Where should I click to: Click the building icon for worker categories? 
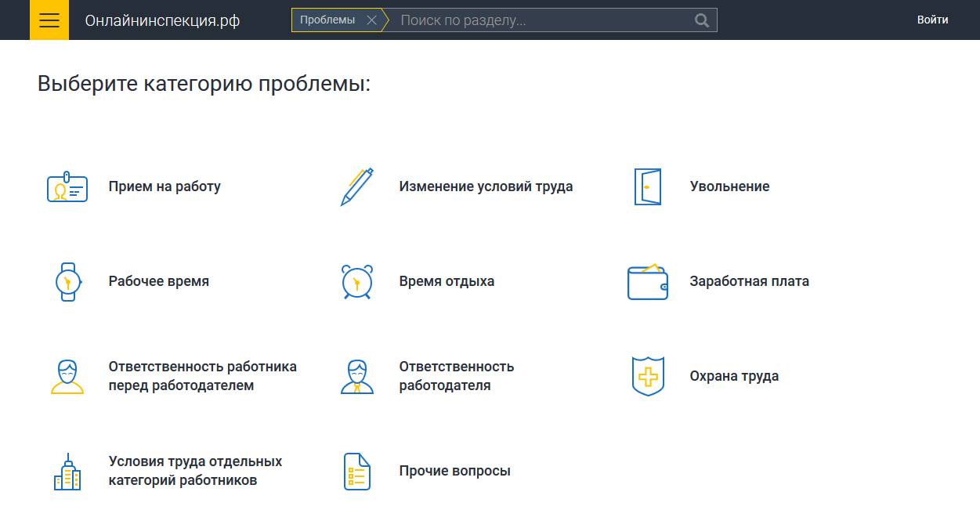click(67, 472)
